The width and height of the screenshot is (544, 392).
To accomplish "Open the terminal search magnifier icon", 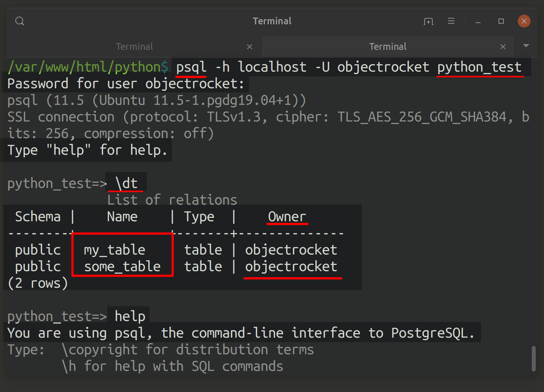I will point(20,21).
